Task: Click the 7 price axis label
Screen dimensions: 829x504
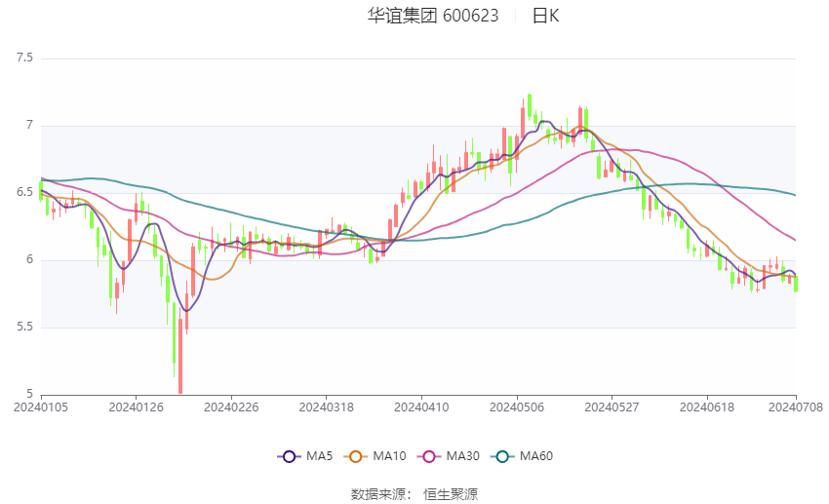Action: [x=29, y=125]
